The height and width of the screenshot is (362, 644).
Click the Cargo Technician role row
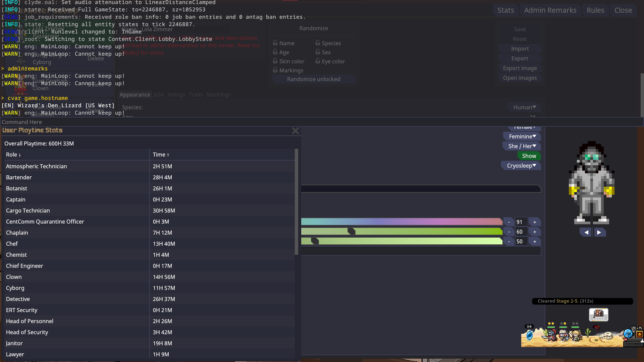point(149,210)
